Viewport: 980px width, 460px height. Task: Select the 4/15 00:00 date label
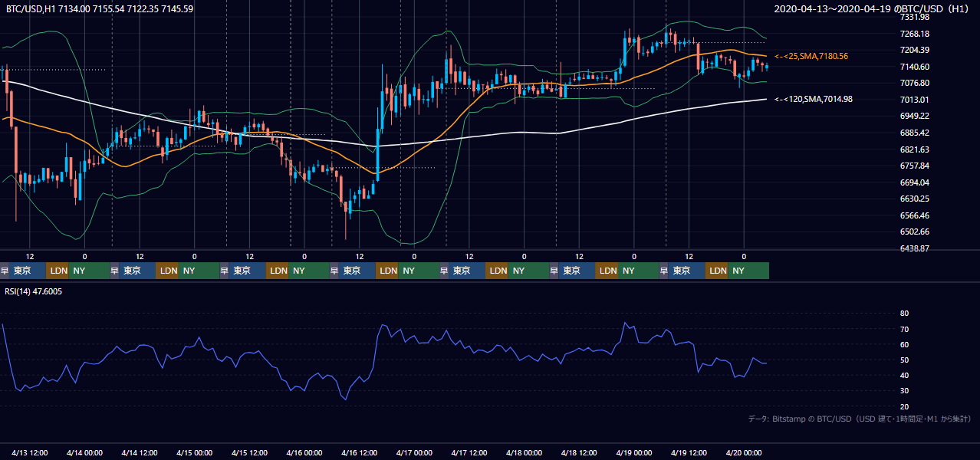(194, 452)
